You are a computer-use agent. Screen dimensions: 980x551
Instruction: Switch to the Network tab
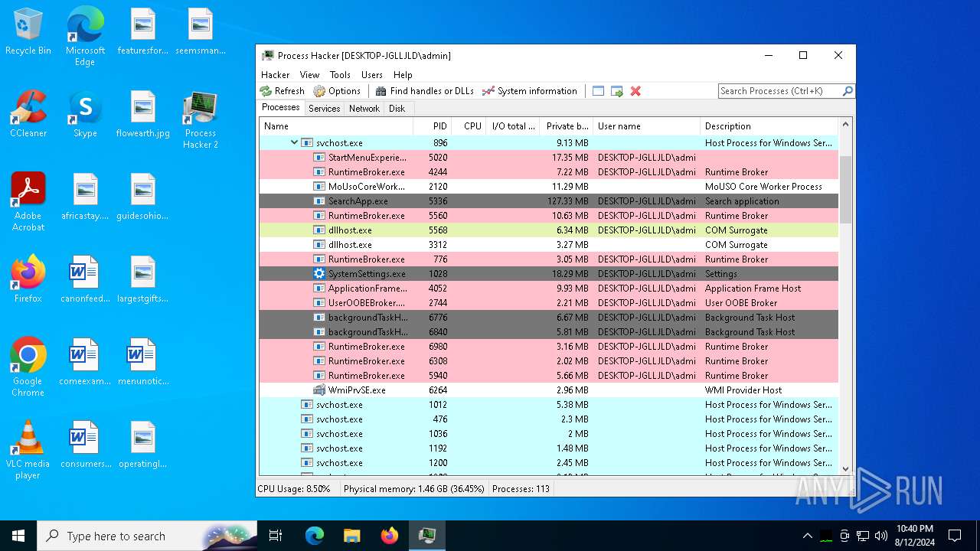pyautogui.click(x=364, y=109)
